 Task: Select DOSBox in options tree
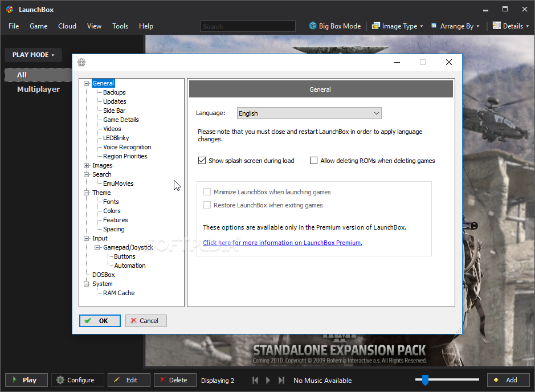coord(104,275)
